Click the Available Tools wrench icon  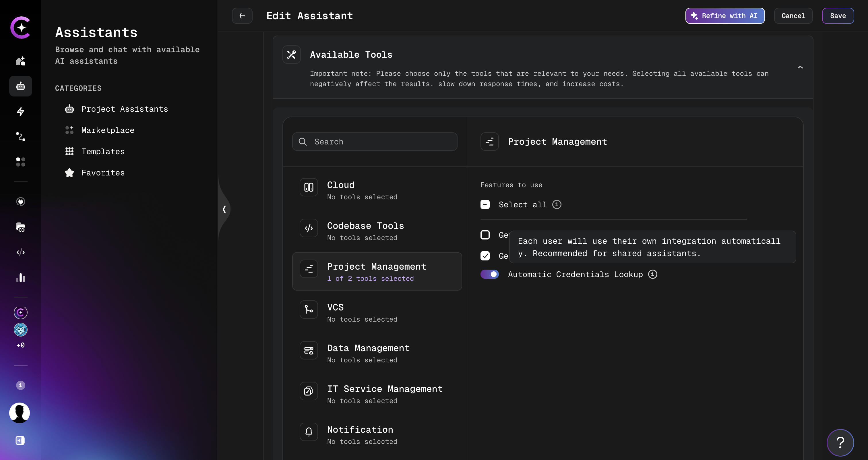291,55
